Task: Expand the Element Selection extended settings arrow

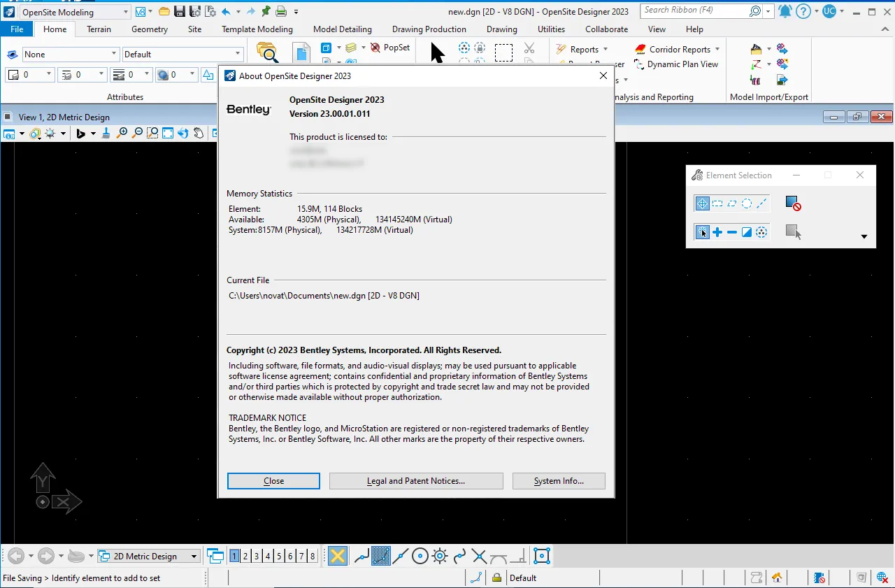Action: [864, 237]
